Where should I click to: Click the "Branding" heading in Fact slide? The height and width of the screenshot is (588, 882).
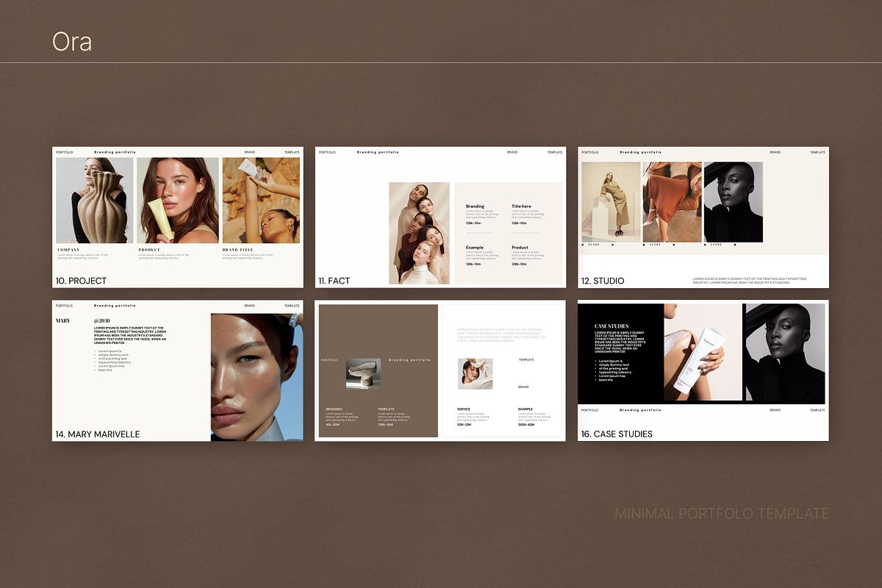(475, 207)
